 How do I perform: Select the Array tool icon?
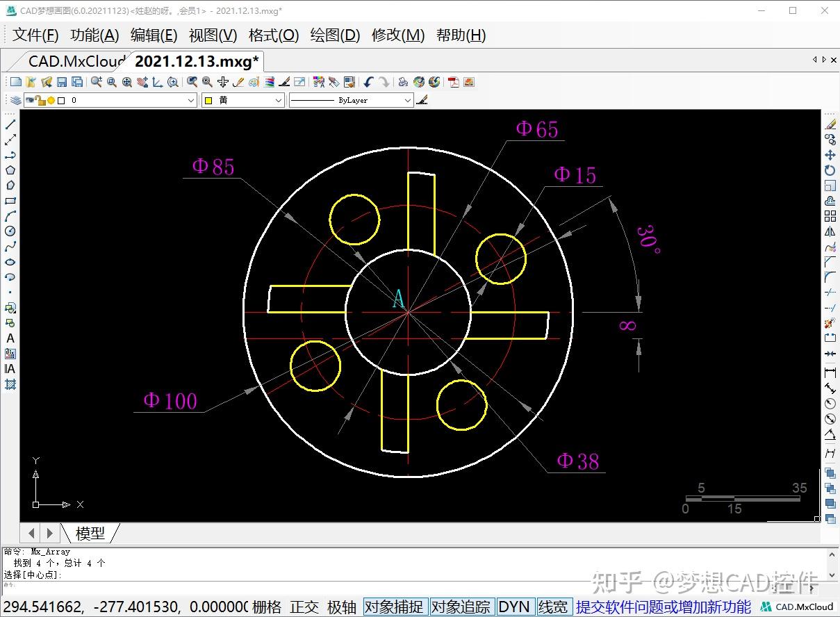coord(830,216)
